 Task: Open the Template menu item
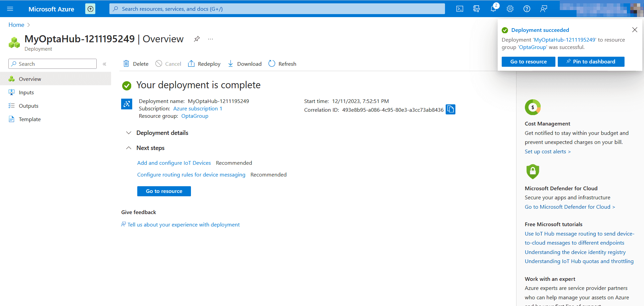[30, 119]
